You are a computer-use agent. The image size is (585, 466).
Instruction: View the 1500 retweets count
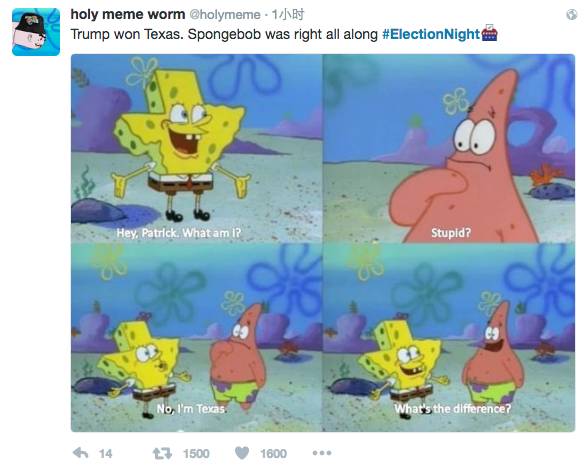tap(196, 454)
